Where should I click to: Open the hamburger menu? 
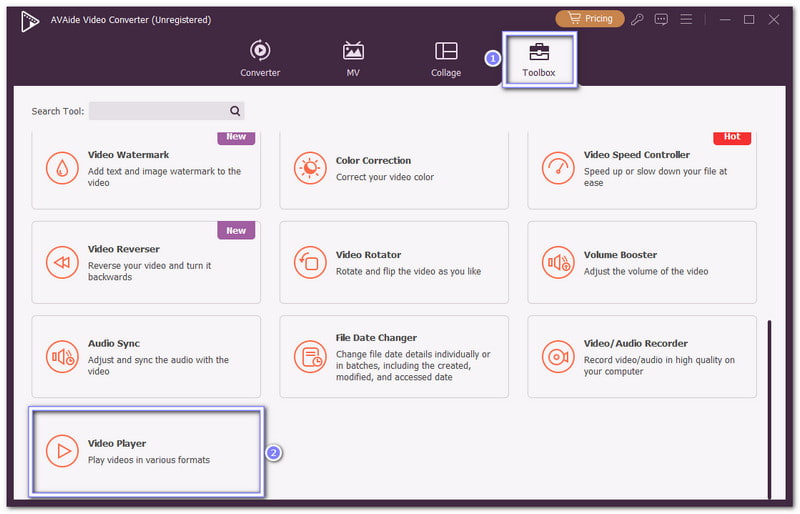click(x=686, y=19)
